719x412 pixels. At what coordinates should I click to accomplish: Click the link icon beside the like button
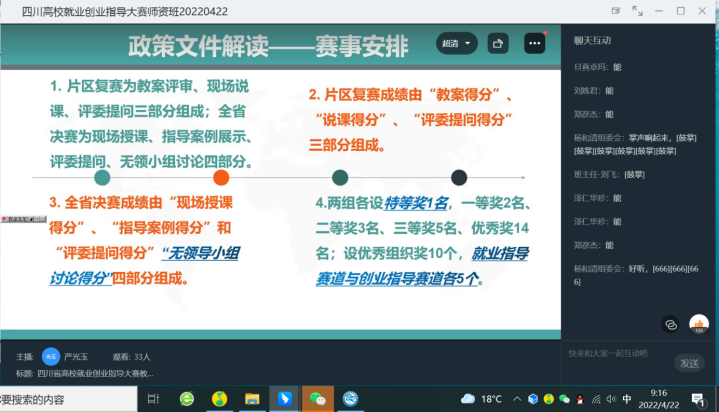[670, 324]
